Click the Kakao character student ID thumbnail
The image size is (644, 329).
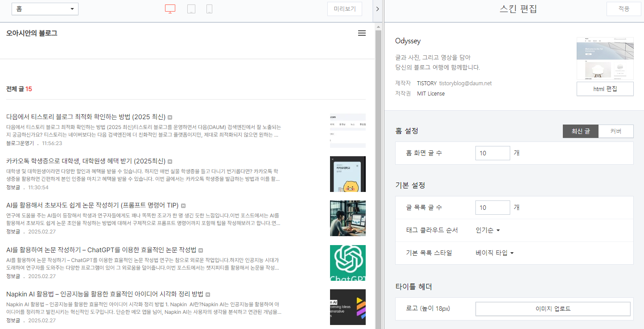[x=348, y=174]
